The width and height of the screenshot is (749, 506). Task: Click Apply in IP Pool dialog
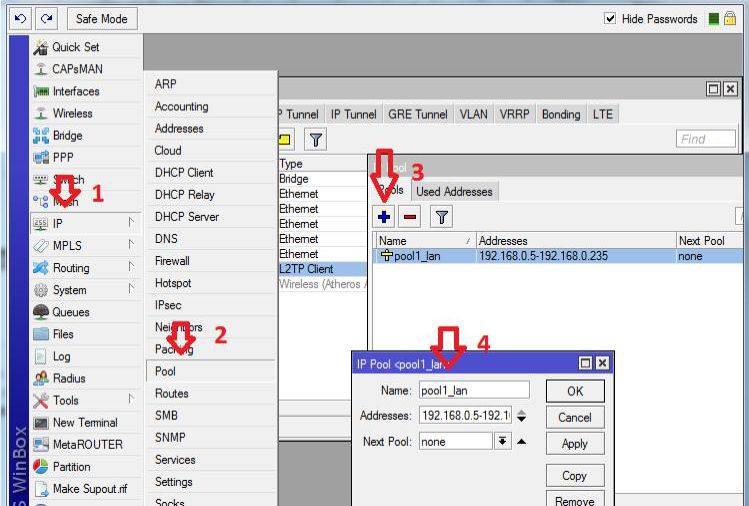pos(575,443)
